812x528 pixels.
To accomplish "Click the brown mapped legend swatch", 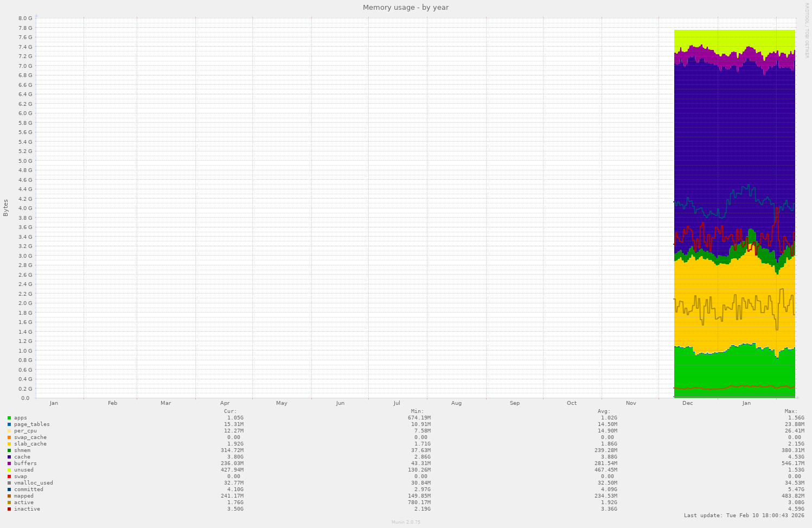I will click(9, 495).
